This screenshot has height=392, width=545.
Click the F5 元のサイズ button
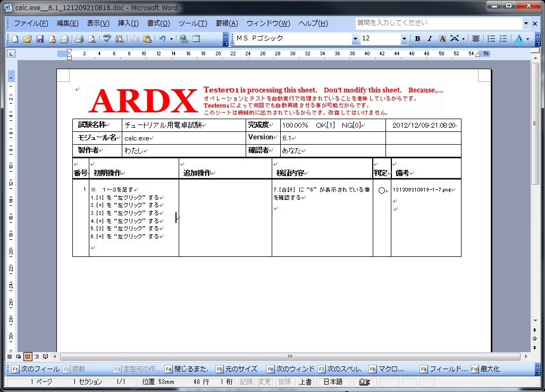click(x=237, y=369)
